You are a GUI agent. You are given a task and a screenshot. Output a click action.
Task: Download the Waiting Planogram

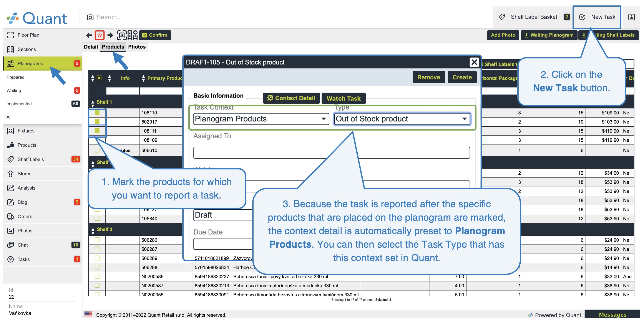[x=549, y=35]
